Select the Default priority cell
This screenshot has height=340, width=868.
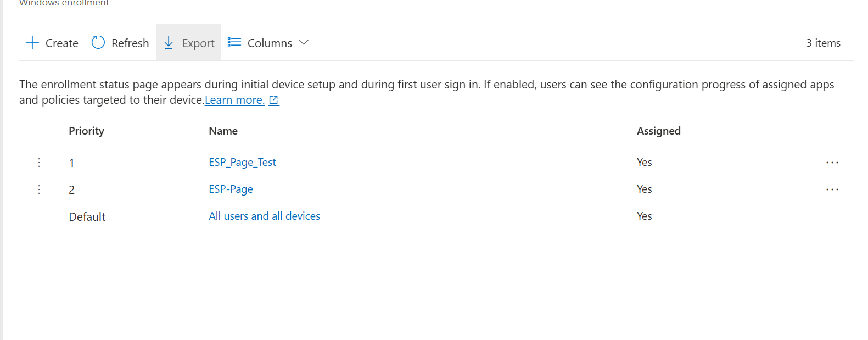click(x=87, y=216)
